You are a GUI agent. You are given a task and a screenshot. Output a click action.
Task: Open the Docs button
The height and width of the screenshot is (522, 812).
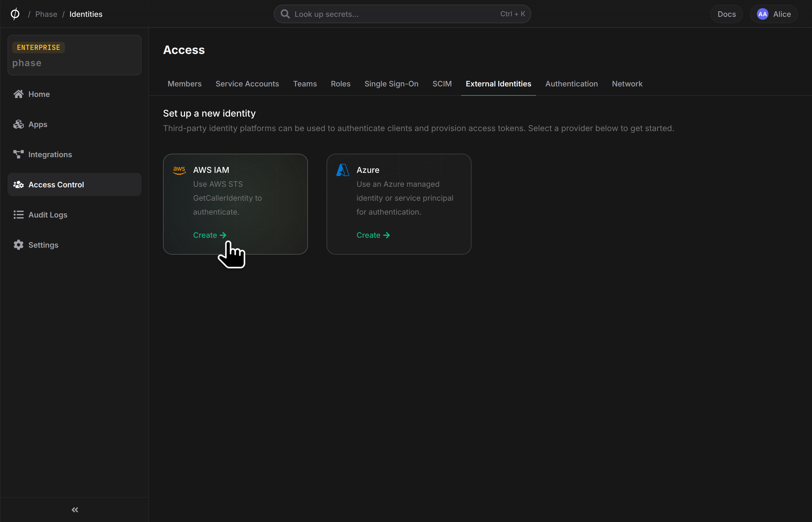(727, 14)
